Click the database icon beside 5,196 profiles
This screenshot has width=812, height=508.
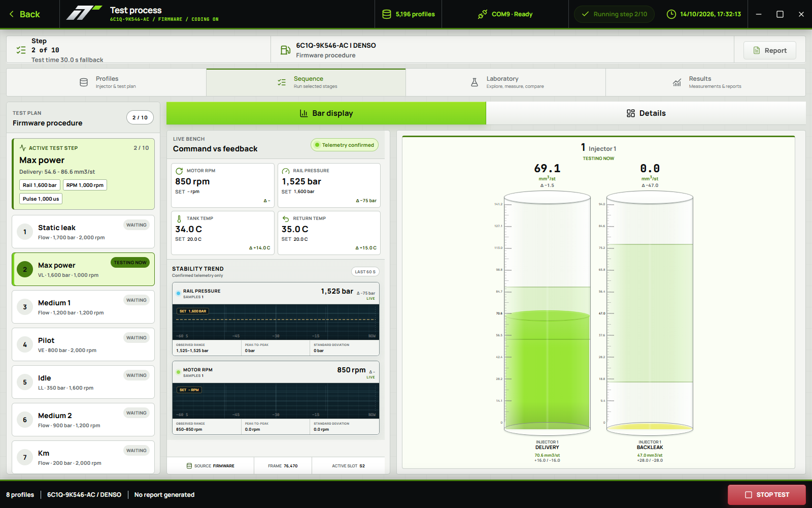point(387,14)
